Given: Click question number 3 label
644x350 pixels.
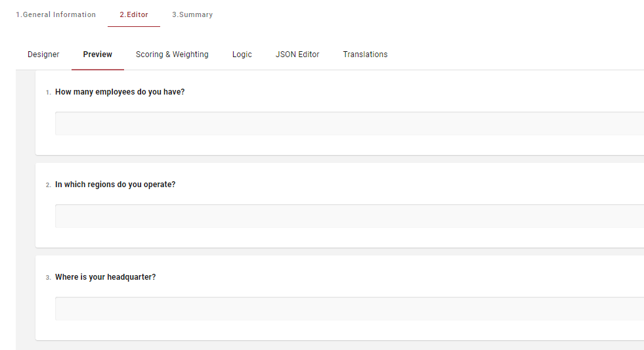Looking at the screenshot, I should click(48, 278).
